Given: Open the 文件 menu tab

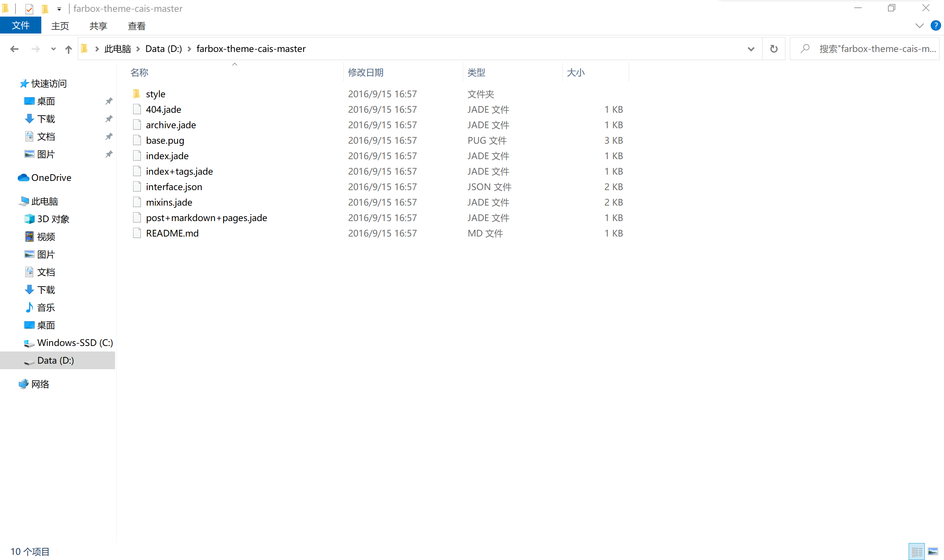Looking at the screenshot, I should 20,26.
